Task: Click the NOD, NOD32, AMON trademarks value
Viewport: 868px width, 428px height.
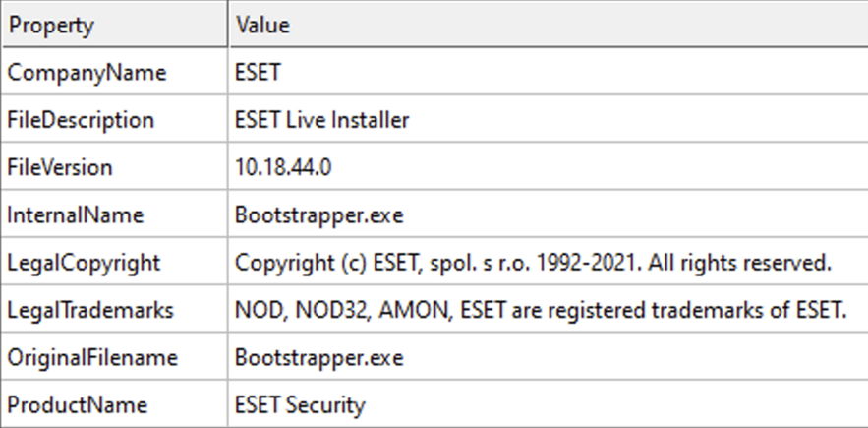Action: (x=541, y=311)
